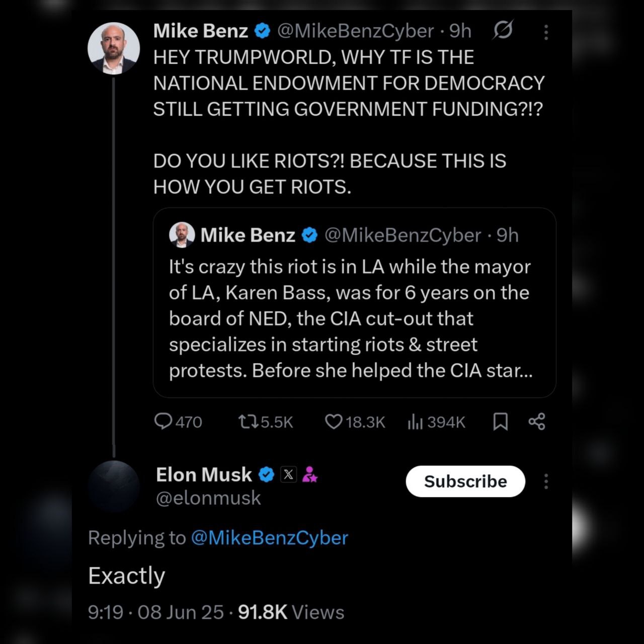Click blue verified checkmark next to Elon Musk
Screen dimensions: 644x644
point(266,474)
